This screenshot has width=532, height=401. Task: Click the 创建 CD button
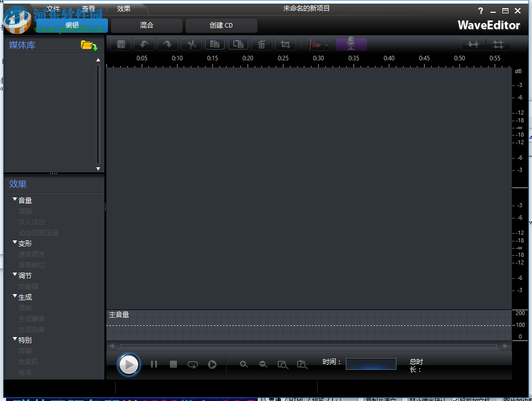[x=221, y=25]
